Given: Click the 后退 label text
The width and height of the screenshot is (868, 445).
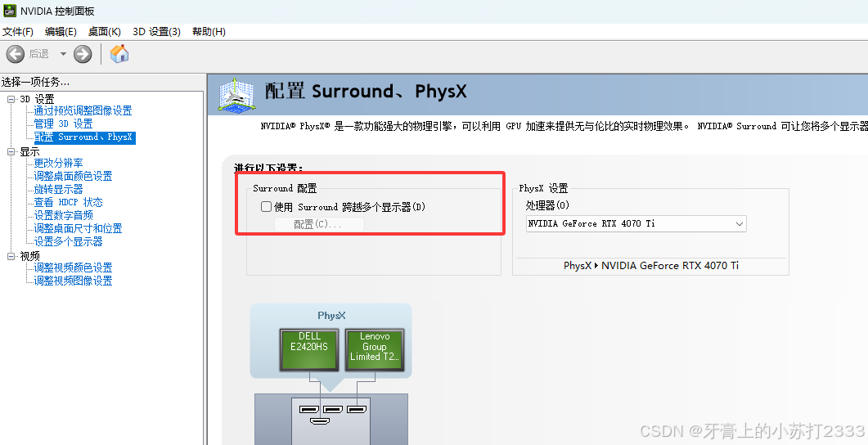Looking at the screenshot, I should tap(38, 54).
